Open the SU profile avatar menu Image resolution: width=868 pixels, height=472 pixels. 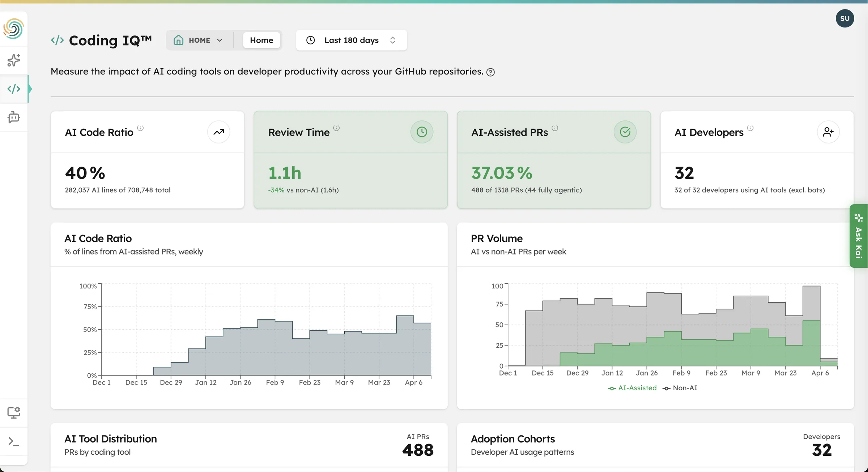click(x=845, y=18)
